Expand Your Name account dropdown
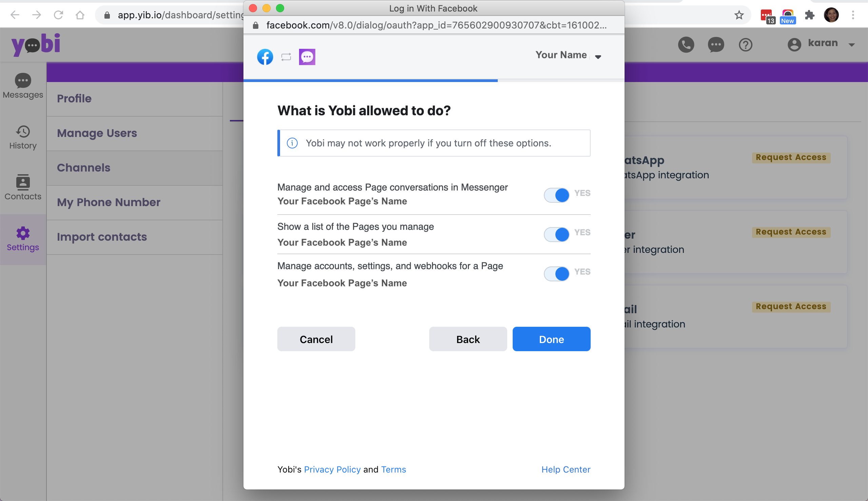868x501 pixels. (x=598, y=57)
